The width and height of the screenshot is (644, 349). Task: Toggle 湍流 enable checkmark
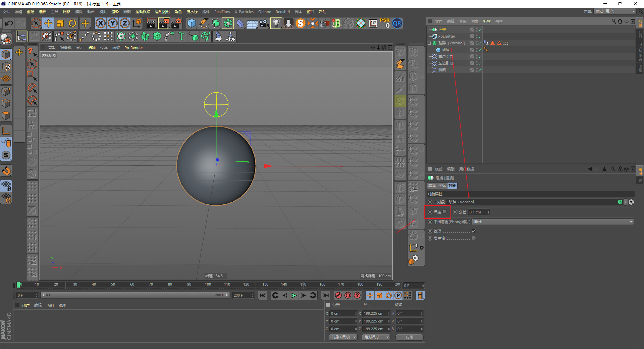click(480, 70)
